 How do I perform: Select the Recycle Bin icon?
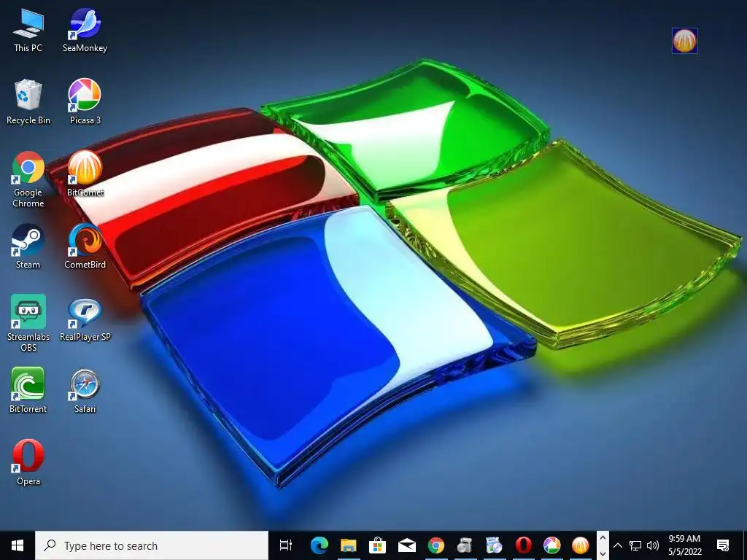28,102
